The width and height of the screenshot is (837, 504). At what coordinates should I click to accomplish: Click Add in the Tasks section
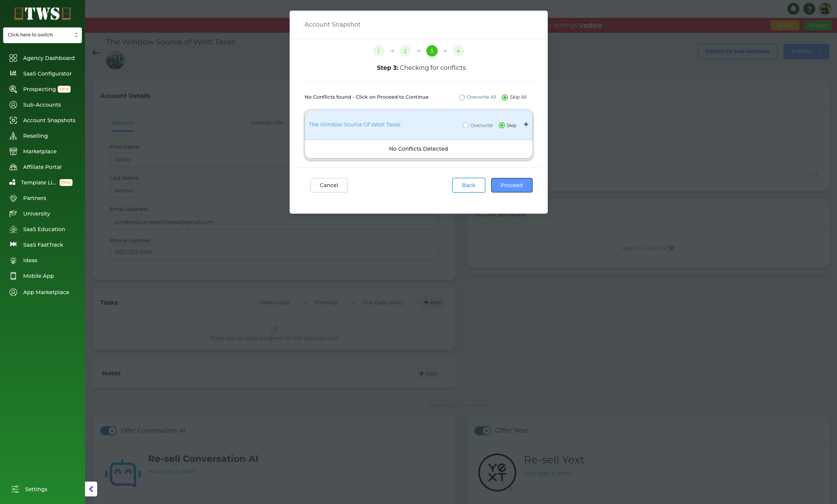432,302
